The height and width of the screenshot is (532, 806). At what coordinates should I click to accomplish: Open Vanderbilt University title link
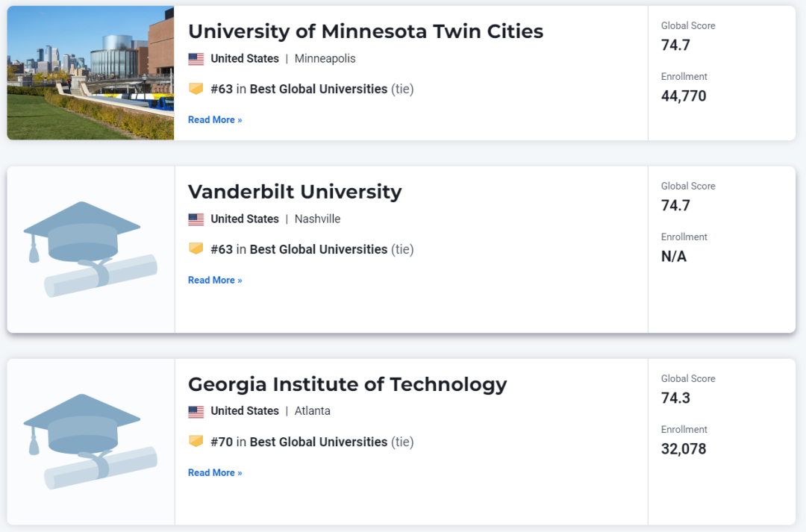295,192
